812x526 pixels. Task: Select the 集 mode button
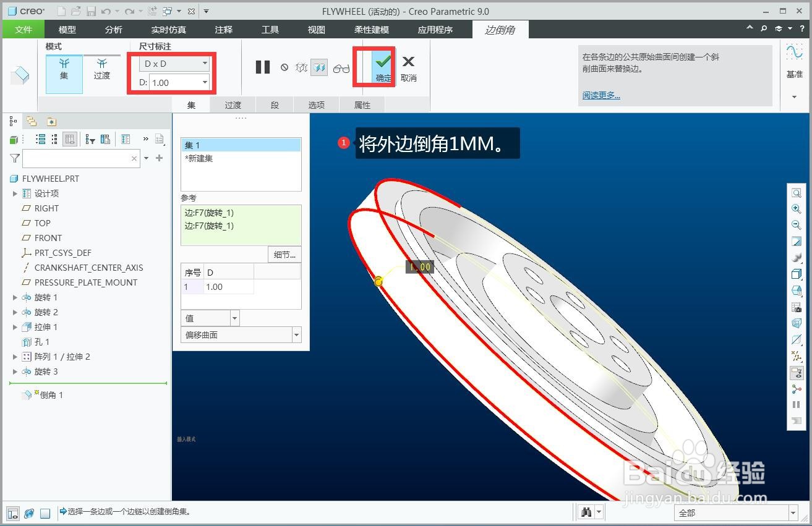[x=64, y=74]
